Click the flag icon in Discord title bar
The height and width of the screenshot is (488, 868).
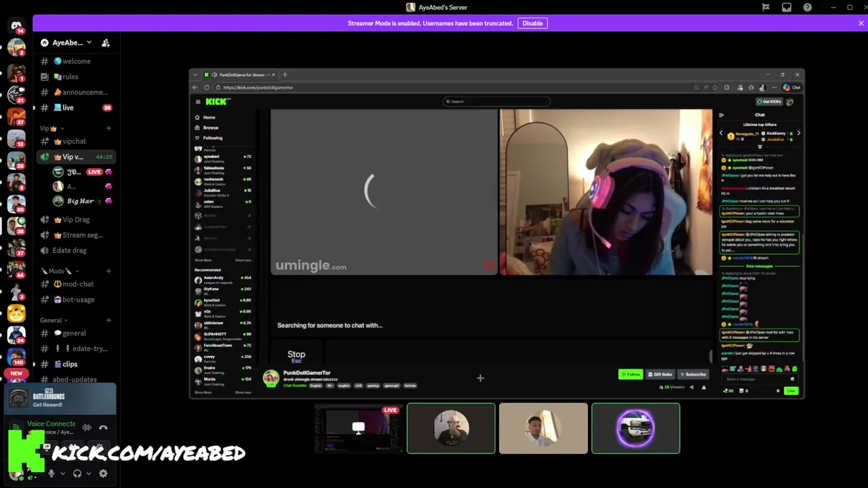pos(766,7)
